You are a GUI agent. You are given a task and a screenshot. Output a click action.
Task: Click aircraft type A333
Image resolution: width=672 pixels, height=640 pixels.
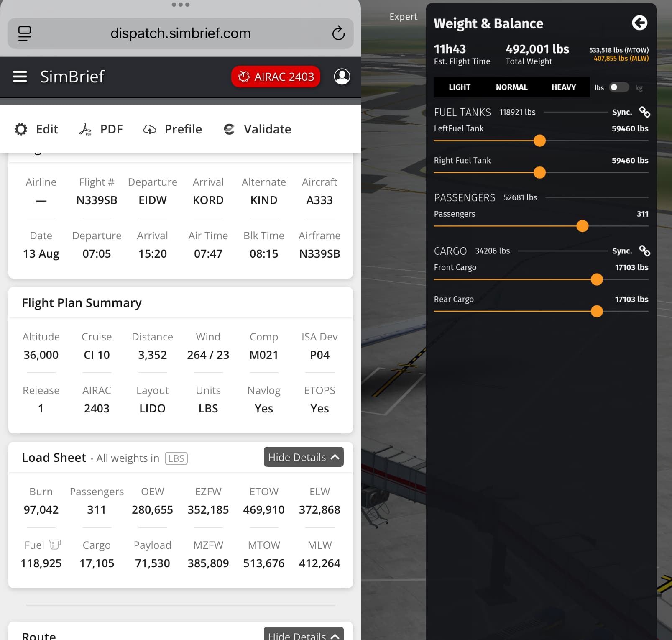319,200
